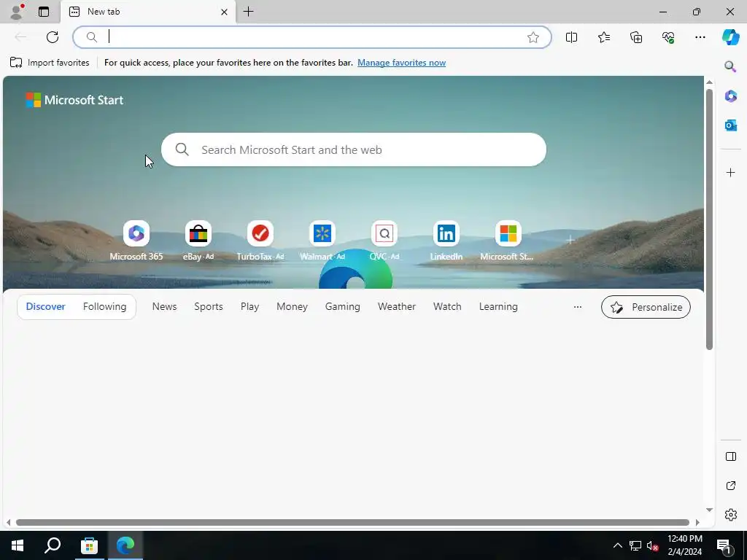Open LinkedIn quick link

tap(446, 241)
